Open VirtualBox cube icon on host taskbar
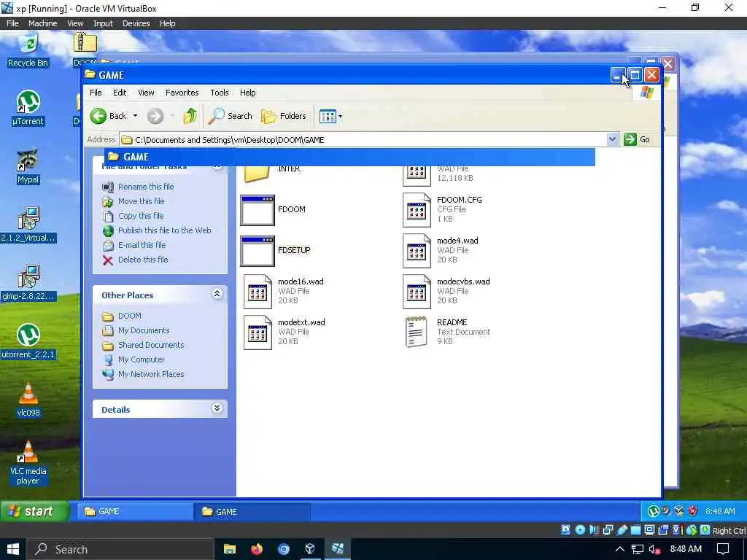747x560 pixels. [310, 550]
